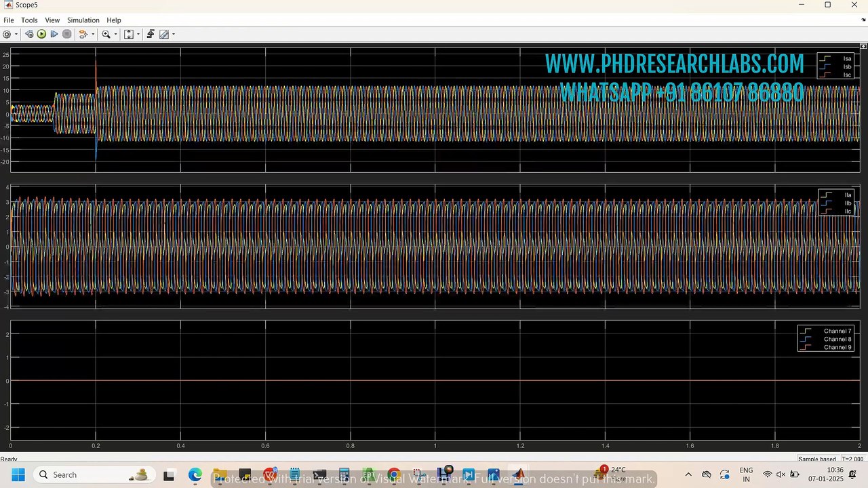Viewport: 868px width, 488px height.
Task: Click the 0.2 time axis label
Action: (x=96, y=446)
